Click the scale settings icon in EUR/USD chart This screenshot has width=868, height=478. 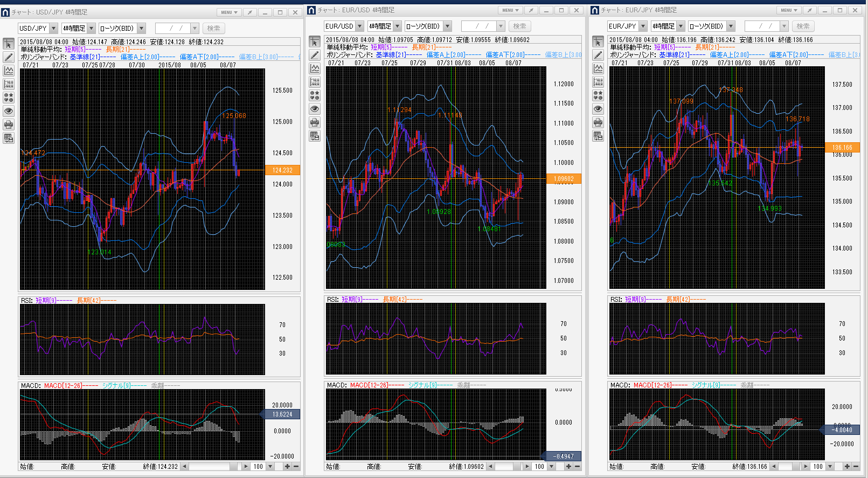(x=315, y=82)
